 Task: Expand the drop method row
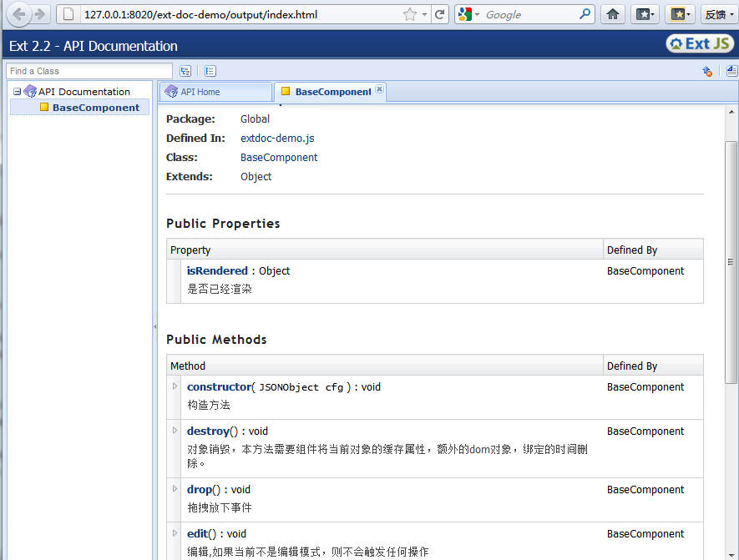coord(175,489)
